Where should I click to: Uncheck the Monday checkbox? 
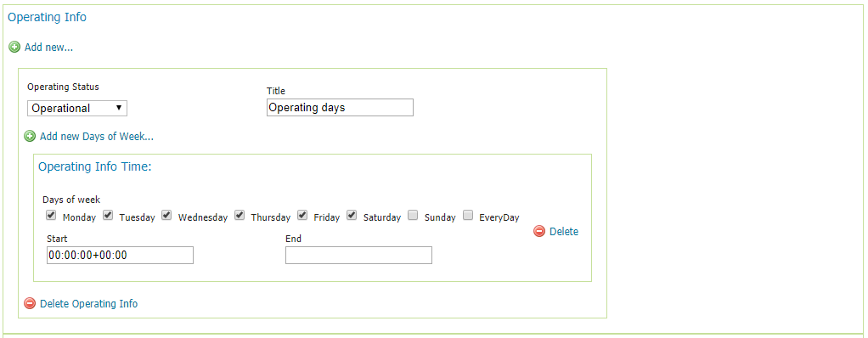click(x=52, y=215)
